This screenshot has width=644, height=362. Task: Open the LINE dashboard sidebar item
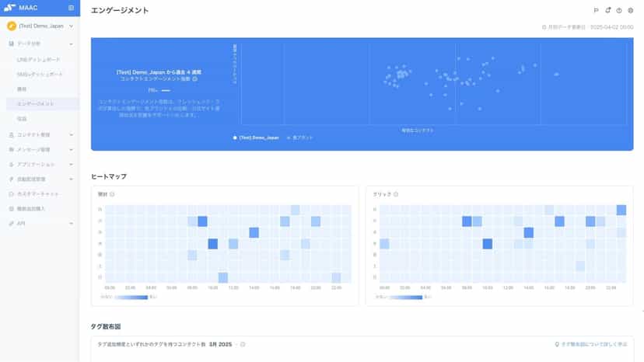point(39,60)
